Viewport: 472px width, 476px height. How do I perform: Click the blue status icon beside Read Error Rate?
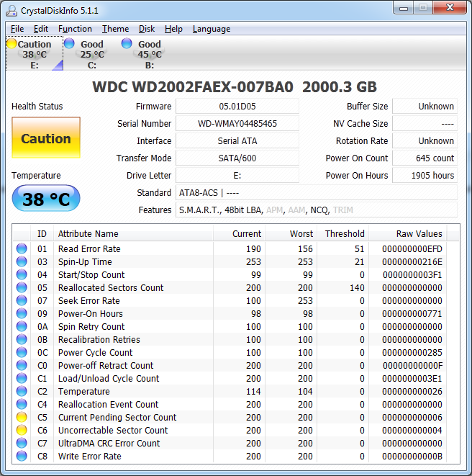tap(22, 249)
